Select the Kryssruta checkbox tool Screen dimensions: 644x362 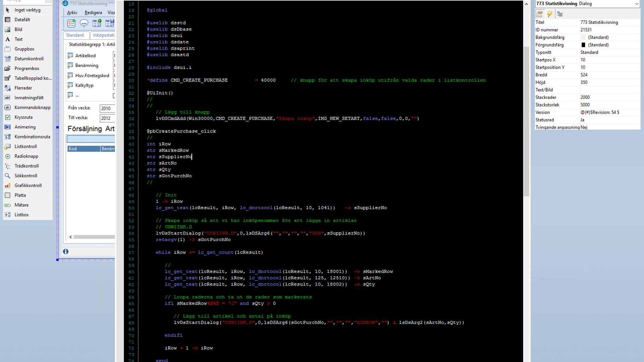tap(23, 117)
